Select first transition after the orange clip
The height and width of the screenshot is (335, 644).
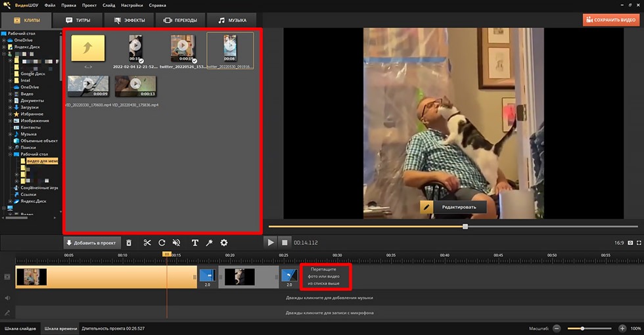pos(208,277)
